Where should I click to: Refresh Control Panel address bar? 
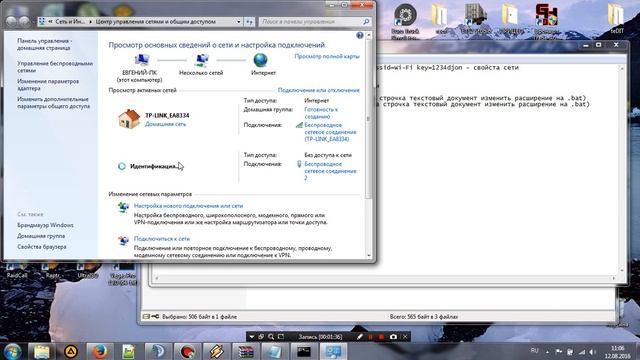coord(249,22)
